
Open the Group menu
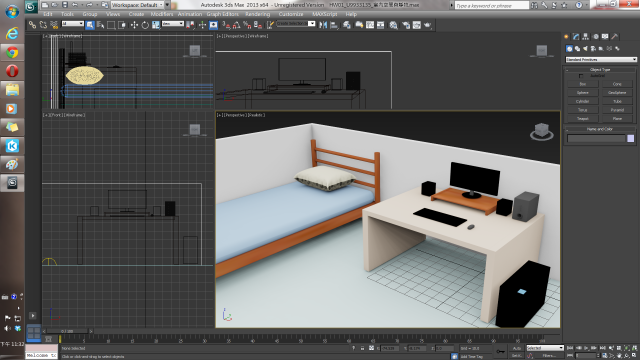click(x=90, y=14)
